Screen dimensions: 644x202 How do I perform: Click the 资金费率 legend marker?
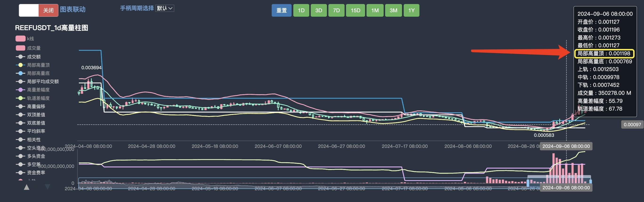click(20, 173)
